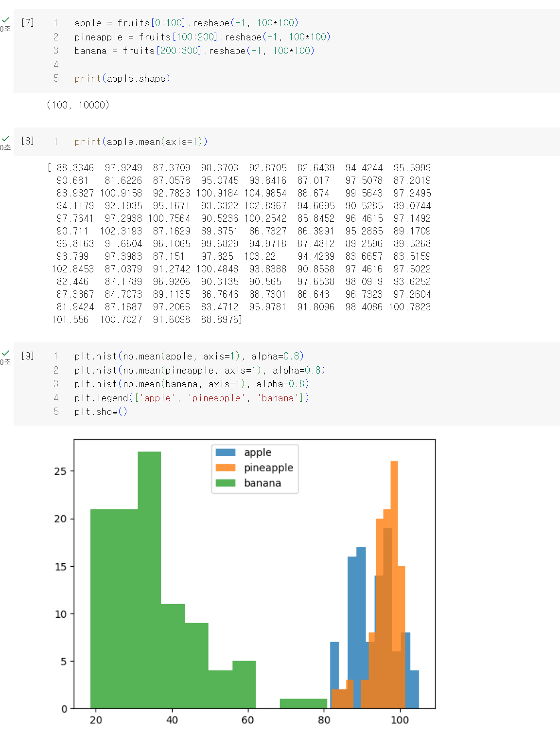Click the execution count [9] label
This screenshot has width=560, height=734.
point(28,356)
